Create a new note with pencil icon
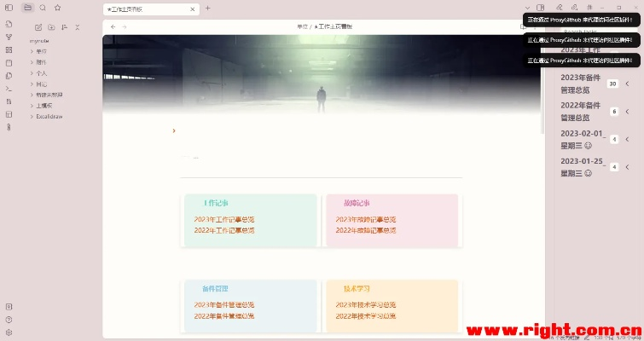This screenshot has width=644, height=341. pyautogui.click(x=38, y=27)
